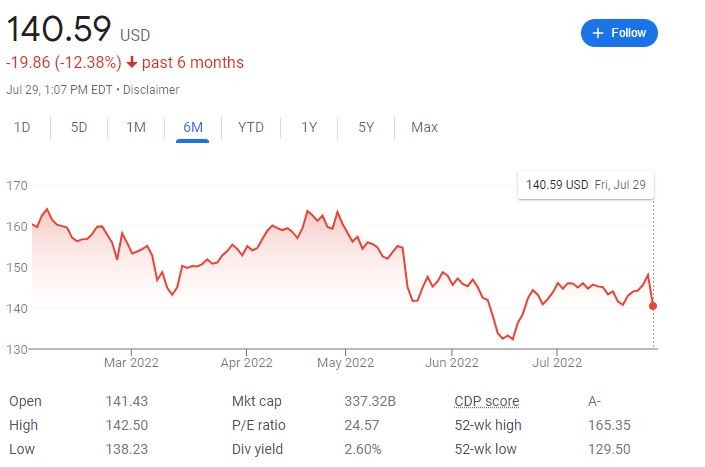The image size is (705, 467).
Task: Click the CDP score underlined label
Action: tap(487, 401)
